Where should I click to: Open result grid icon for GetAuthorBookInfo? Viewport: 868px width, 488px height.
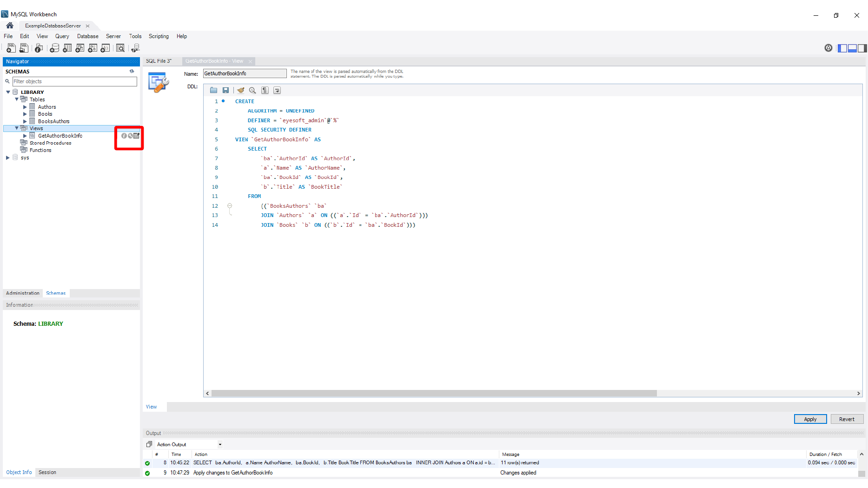click(136, 136)
